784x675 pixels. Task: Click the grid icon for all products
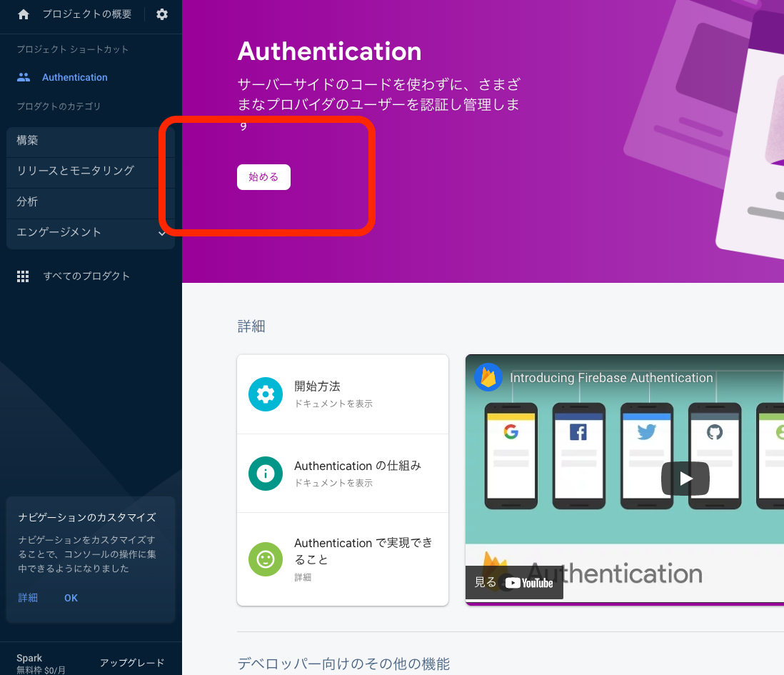(23, 276)
